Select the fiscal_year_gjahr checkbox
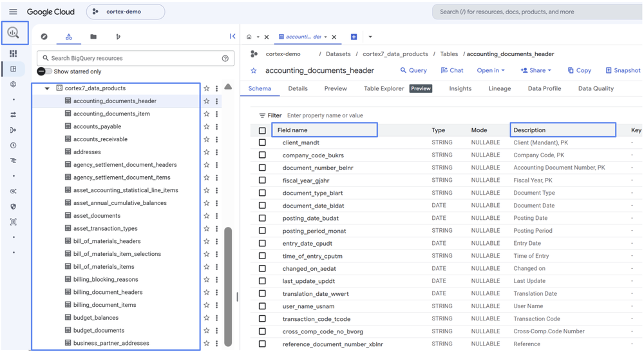The image size is (644, 352). click(x=262, y=180)
